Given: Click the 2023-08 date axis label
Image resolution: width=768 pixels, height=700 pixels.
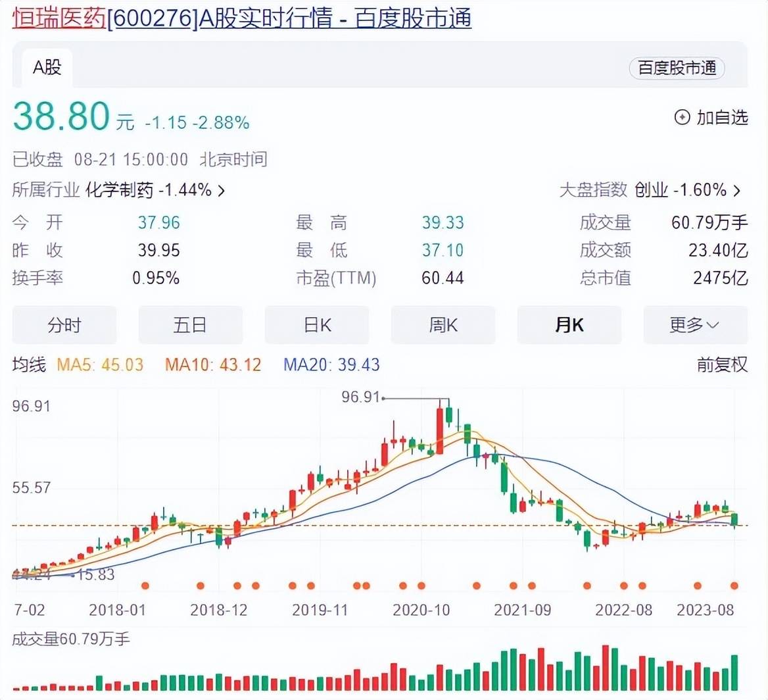Looking at the screenshot, I should pyautogui.click(x=706, y=611).
